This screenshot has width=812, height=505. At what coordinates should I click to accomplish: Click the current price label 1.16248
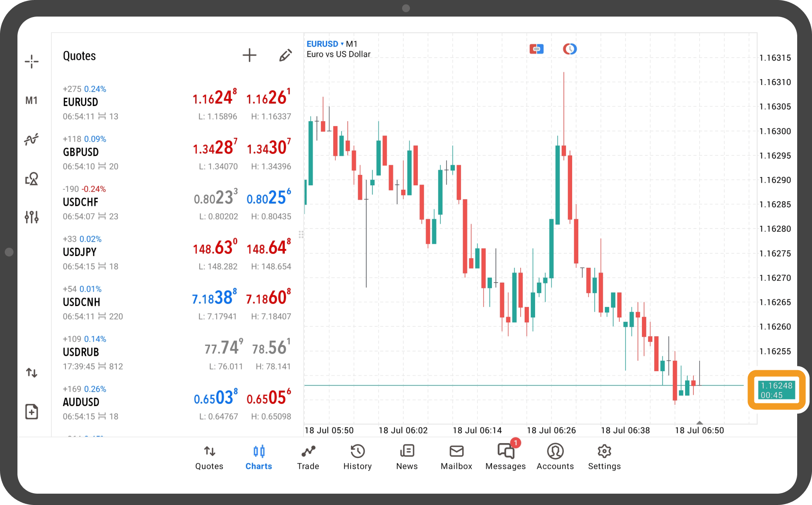coord(776,390)
